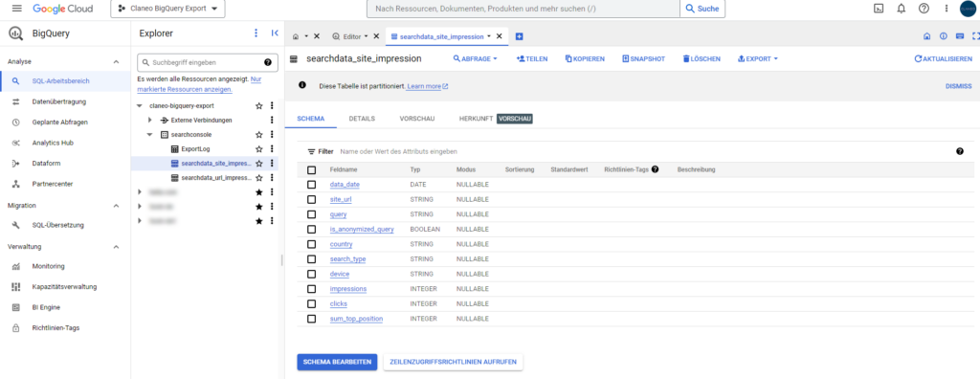This screenshot has height=379, width=980.
Task: Collapse the Analyse section
Action: [x=116, y=62]
